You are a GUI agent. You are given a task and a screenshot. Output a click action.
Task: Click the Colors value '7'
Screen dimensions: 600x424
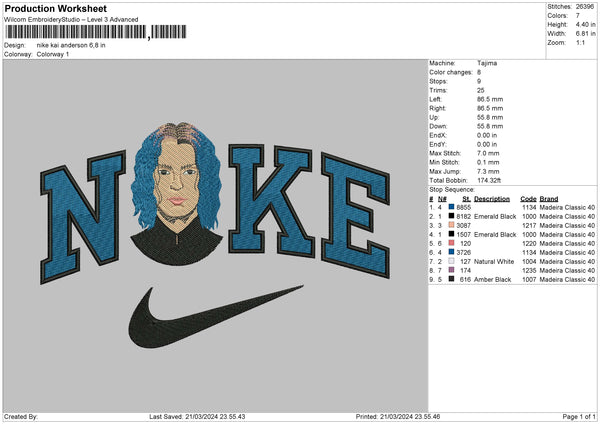pos(578,16)
